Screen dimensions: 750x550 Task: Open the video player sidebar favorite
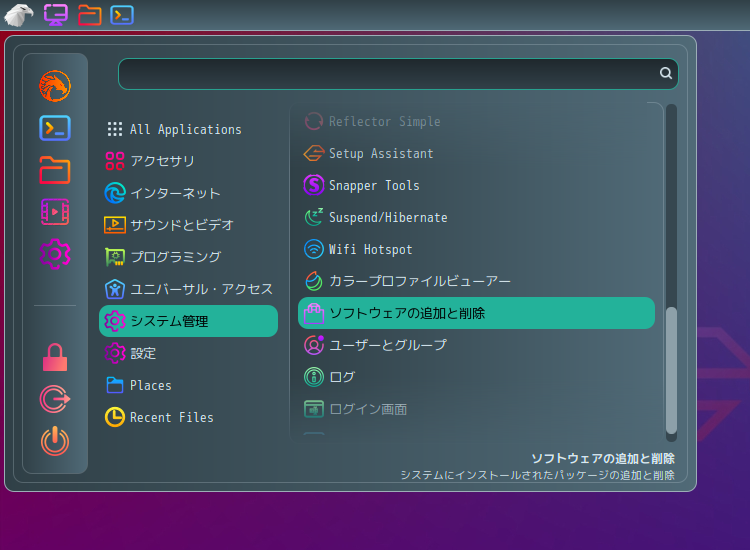55,211
